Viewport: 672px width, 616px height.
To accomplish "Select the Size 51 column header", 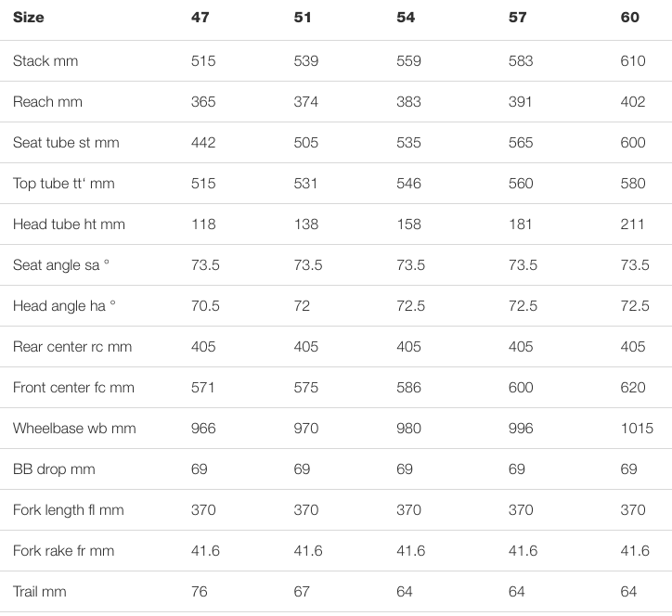I will [x=303, y=17].
